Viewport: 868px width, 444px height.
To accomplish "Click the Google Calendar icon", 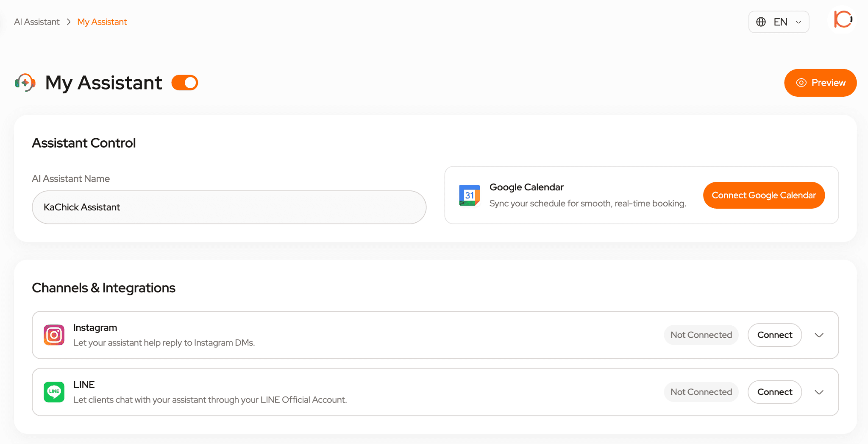I will click(469, 195).
